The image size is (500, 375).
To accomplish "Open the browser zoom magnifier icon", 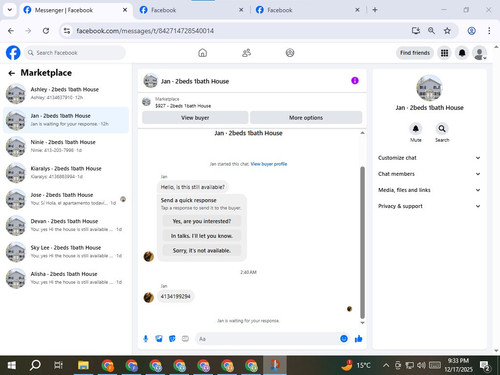I will (x=431, y=31).
